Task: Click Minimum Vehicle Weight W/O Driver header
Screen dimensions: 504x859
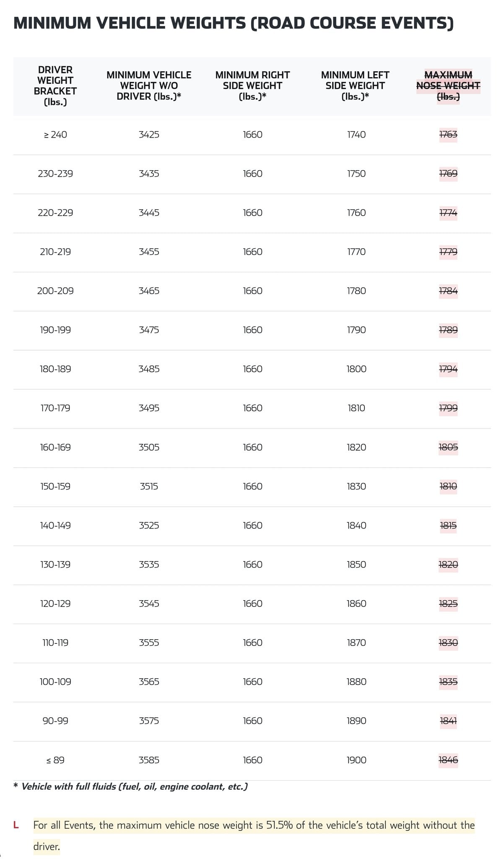Action: point(149,86)
